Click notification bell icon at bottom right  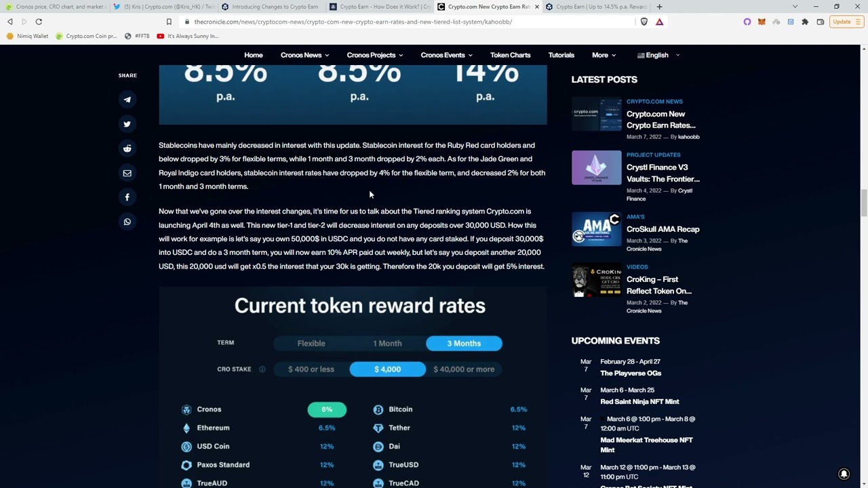click(844, 474)
